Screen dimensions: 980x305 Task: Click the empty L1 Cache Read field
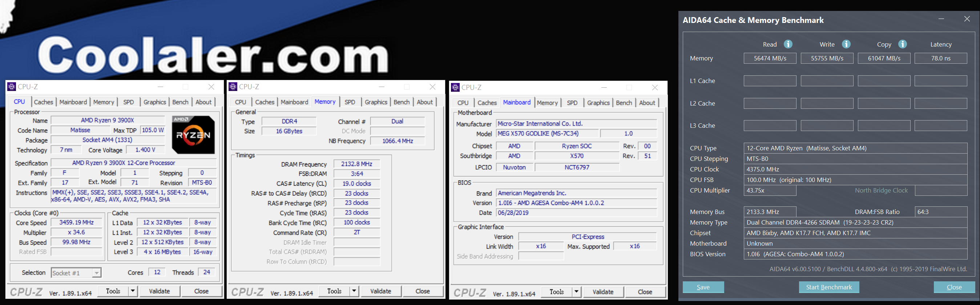tap(770, 81)
